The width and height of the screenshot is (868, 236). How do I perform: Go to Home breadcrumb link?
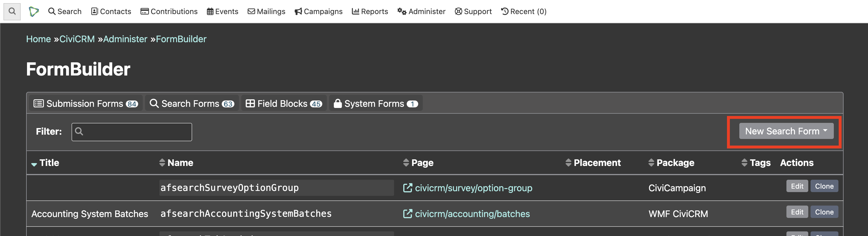[x=38, y=39]
